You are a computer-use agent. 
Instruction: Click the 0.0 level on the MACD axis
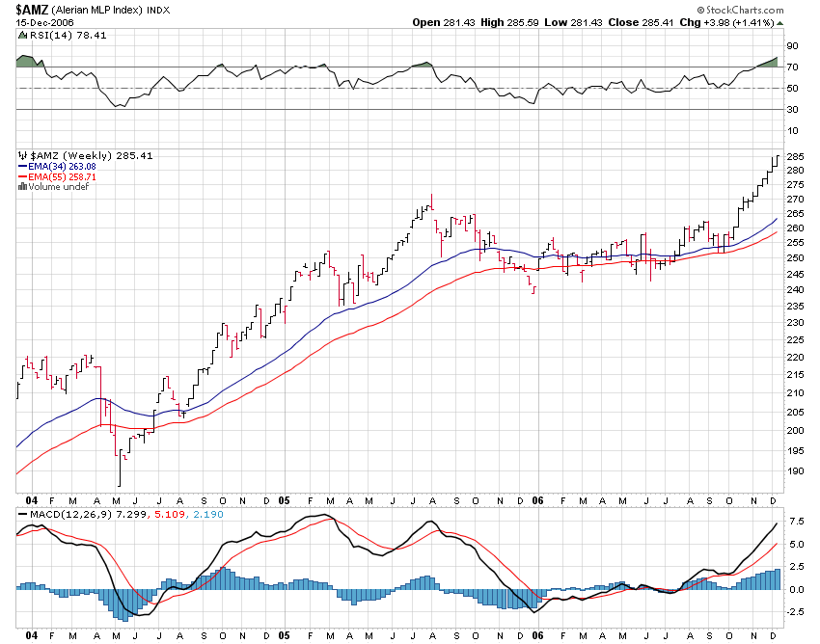point(797,590)
